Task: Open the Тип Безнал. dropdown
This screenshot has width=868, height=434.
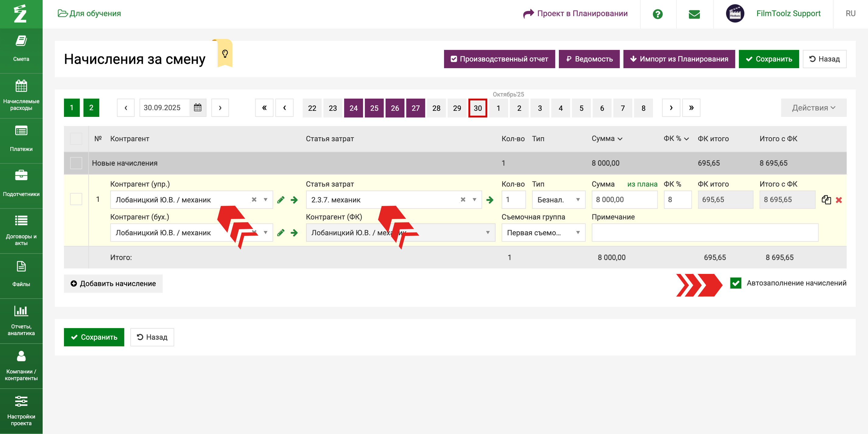Action: [558, 200]
